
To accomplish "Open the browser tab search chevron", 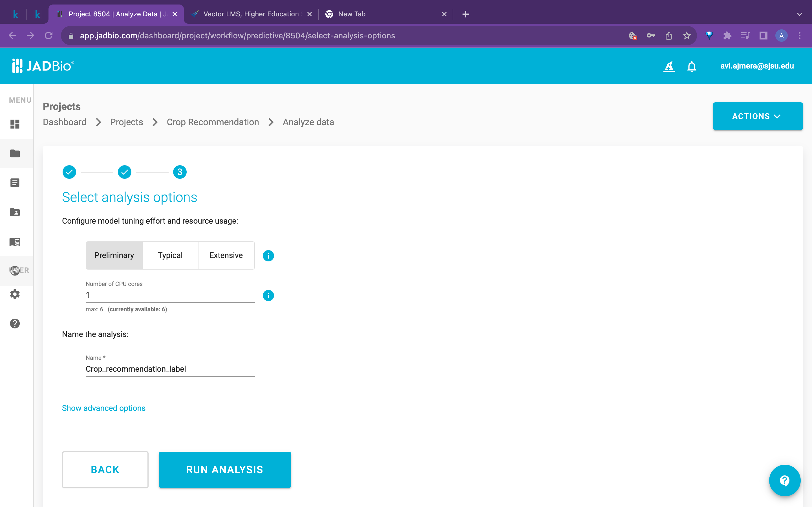I will point(799,14).
